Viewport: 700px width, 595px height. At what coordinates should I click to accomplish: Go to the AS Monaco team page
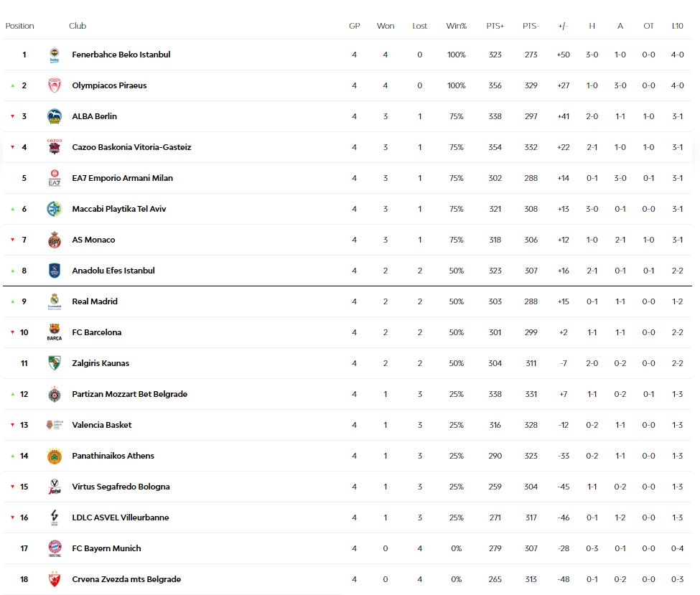pyautogui.click(x=93, y=240)
